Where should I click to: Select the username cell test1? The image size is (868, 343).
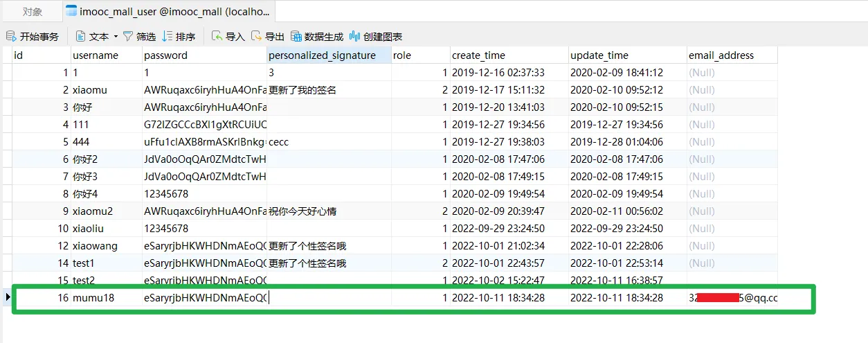point(107,263)
